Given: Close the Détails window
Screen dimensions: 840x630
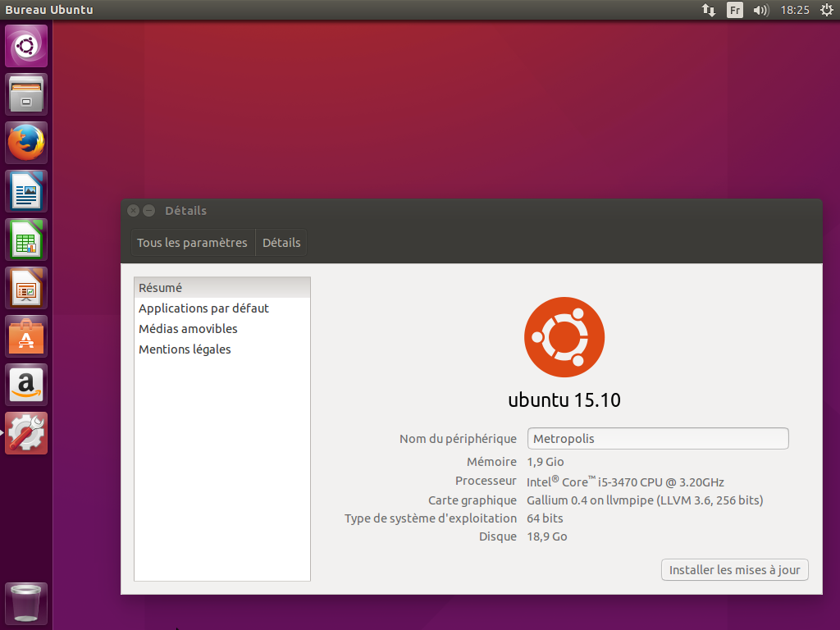Looking at the screenshot, I should point(134,211).
